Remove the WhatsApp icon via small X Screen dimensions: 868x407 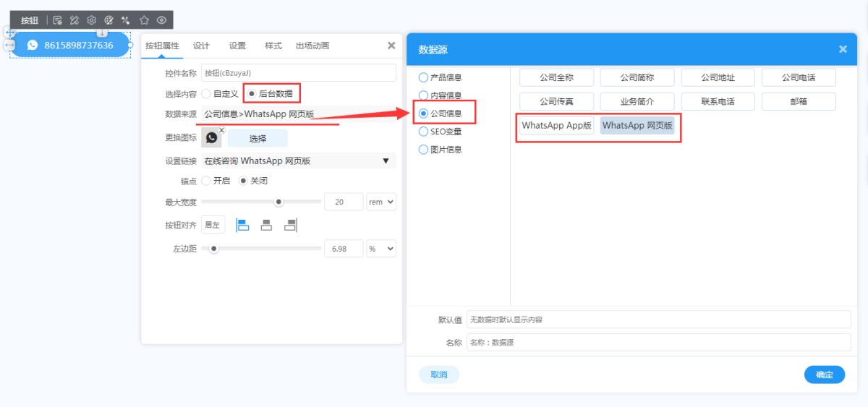tap(221, 130)
